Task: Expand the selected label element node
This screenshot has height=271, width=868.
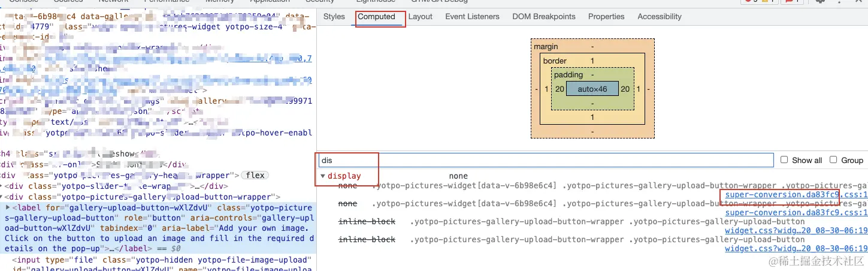Action: (x=8, y=208)
